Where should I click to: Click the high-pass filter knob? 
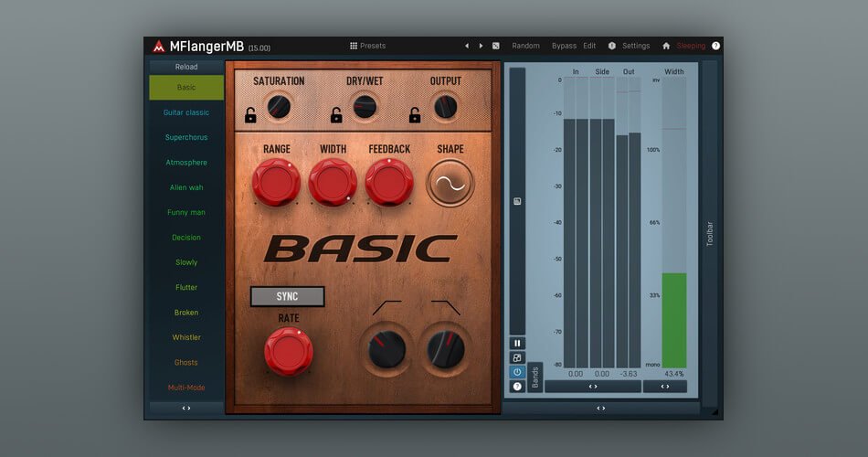click(x=387, y=349)
